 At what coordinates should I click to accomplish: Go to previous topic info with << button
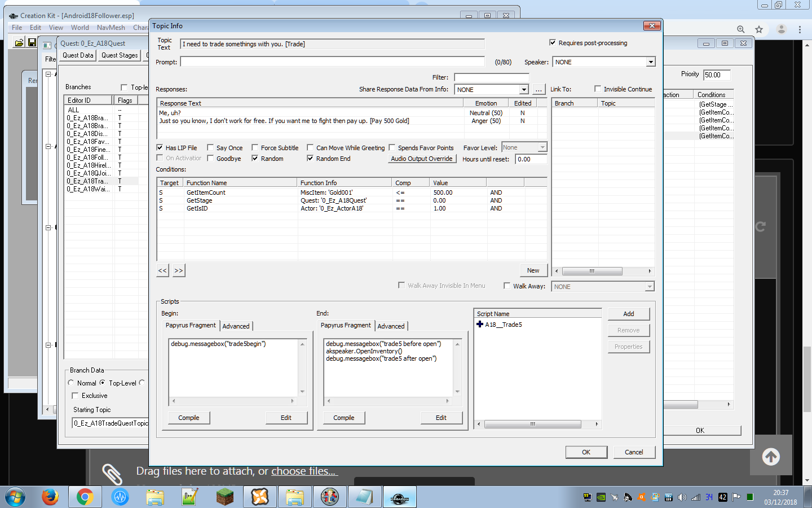(162, 270)
